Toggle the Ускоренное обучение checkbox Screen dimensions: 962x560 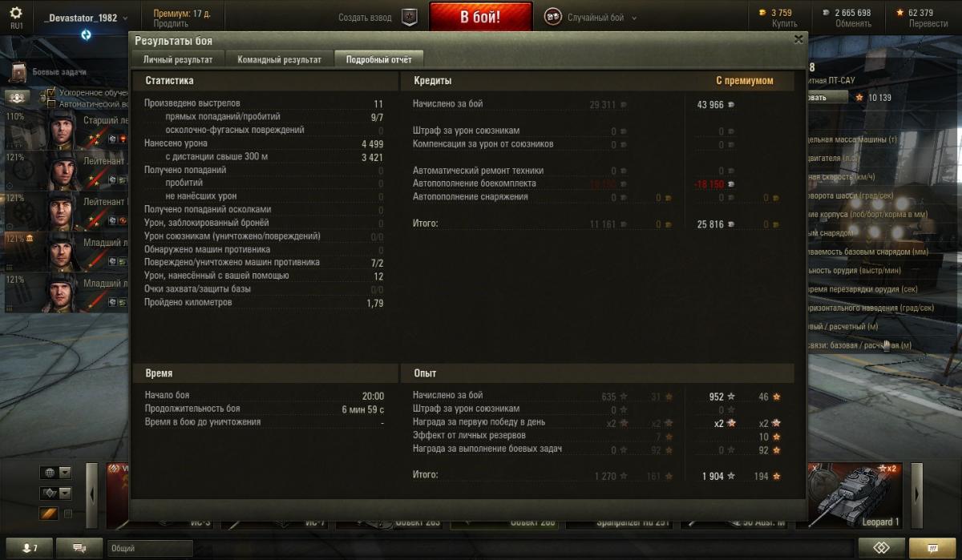[x=51, y=93]
